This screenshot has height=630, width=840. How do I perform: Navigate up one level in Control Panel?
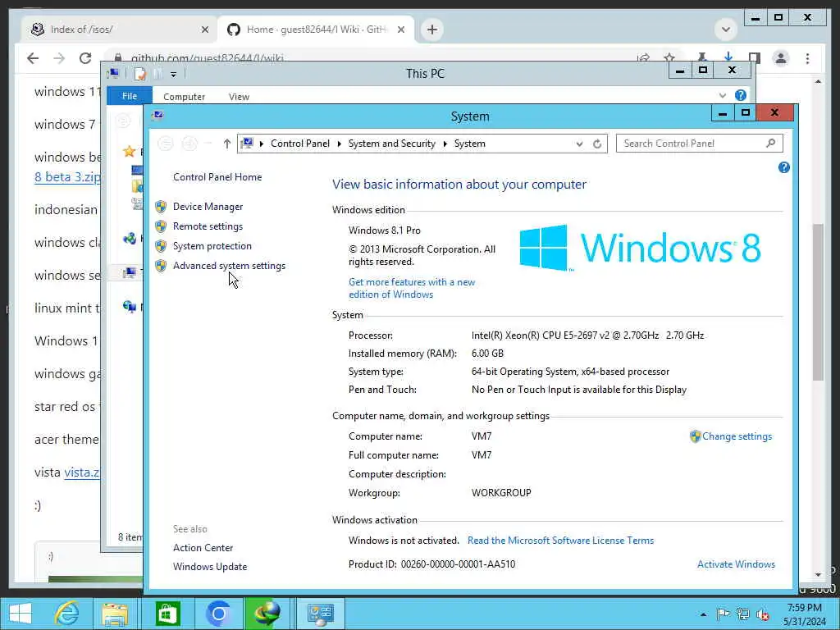[226, 144]
